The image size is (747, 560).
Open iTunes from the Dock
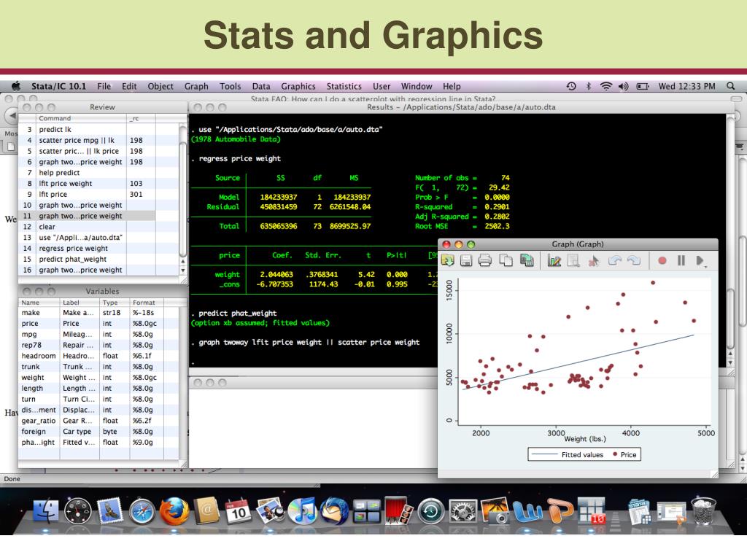(x=303, y=511)
